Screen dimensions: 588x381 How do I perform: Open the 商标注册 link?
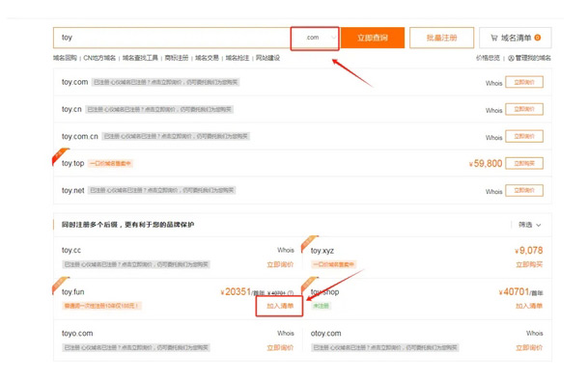point(177,58)
